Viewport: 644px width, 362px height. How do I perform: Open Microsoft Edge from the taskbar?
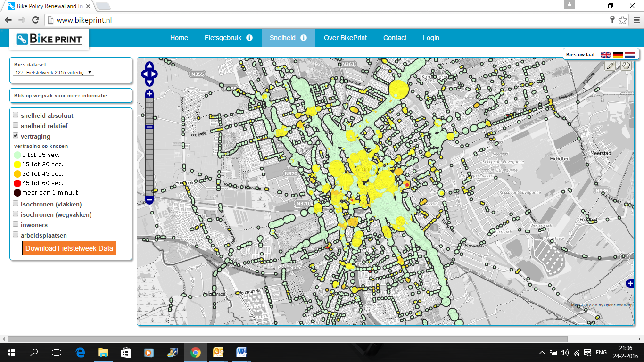[80, 352]
